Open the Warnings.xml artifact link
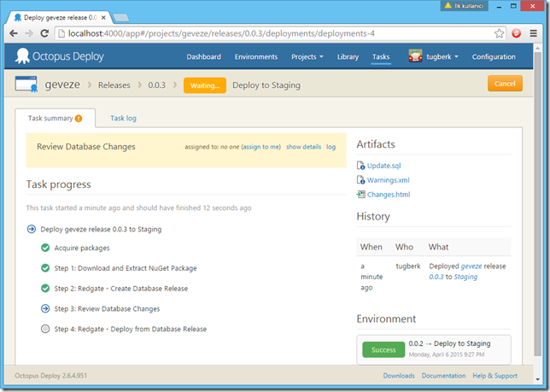 click(x=389, y=180)
